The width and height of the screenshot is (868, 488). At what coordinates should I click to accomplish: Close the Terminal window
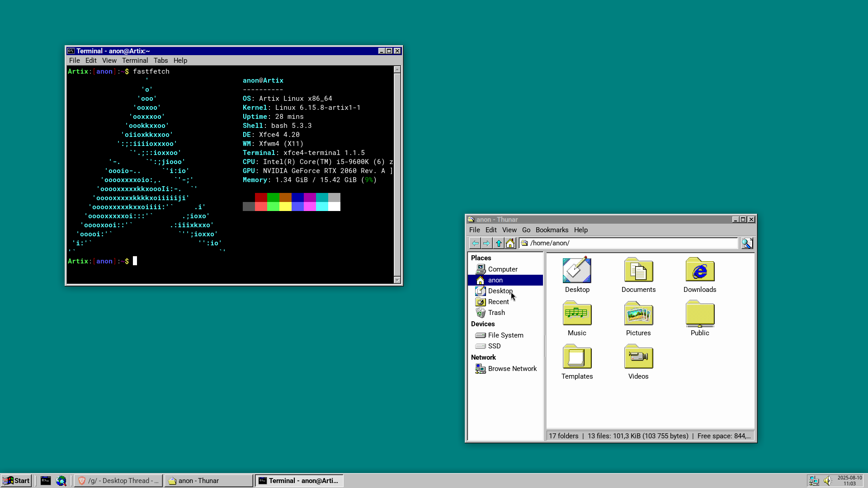[397, 51]
